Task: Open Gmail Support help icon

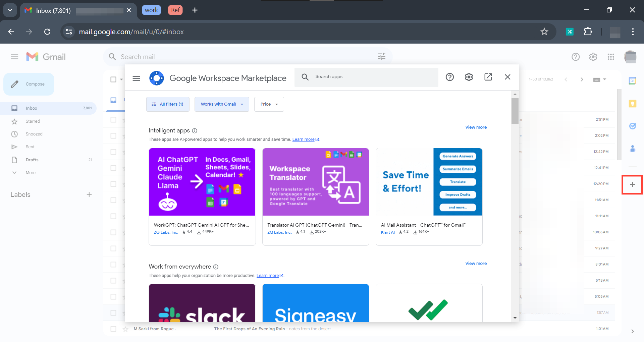Action: [x=576, y=57]
